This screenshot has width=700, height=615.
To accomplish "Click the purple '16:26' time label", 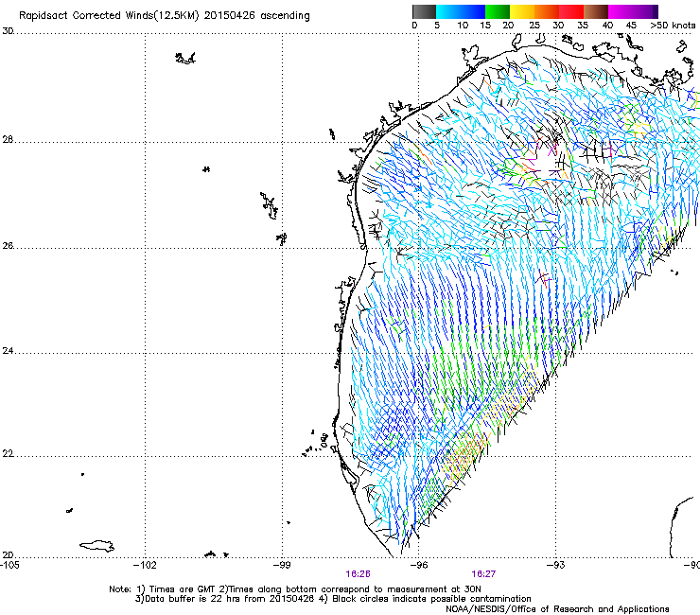I will point(358,574).
